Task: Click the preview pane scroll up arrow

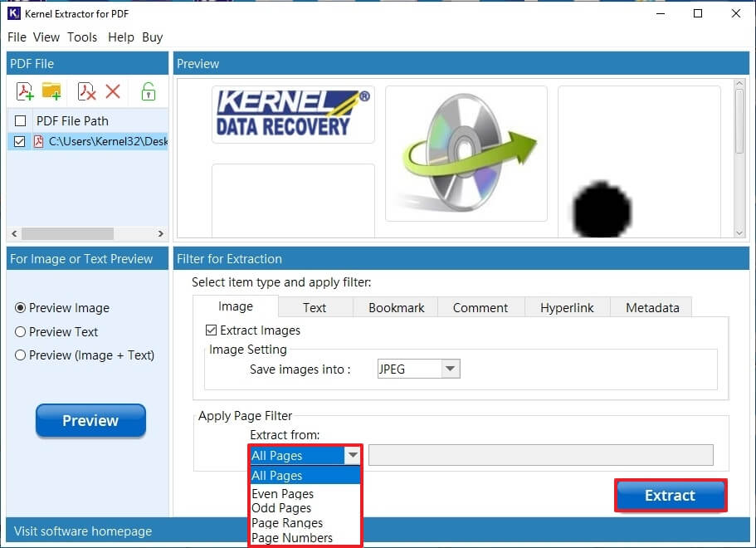Action: tap(739, 84)
